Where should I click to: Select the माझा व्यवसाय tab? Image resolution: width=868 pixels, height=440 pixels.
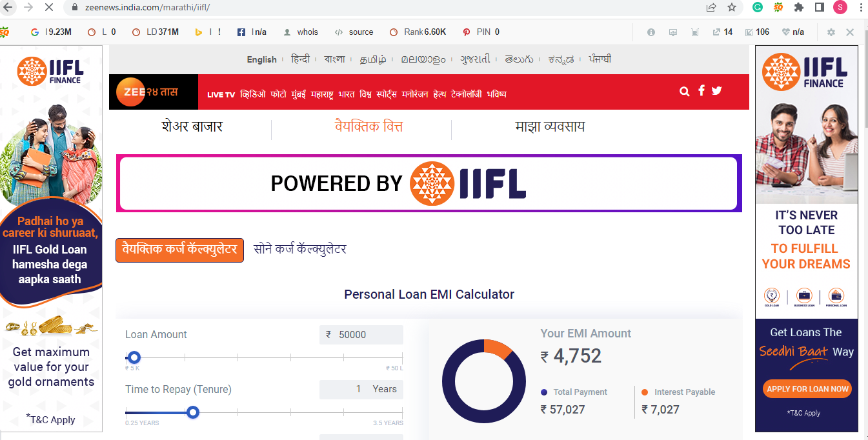[550, 126]
